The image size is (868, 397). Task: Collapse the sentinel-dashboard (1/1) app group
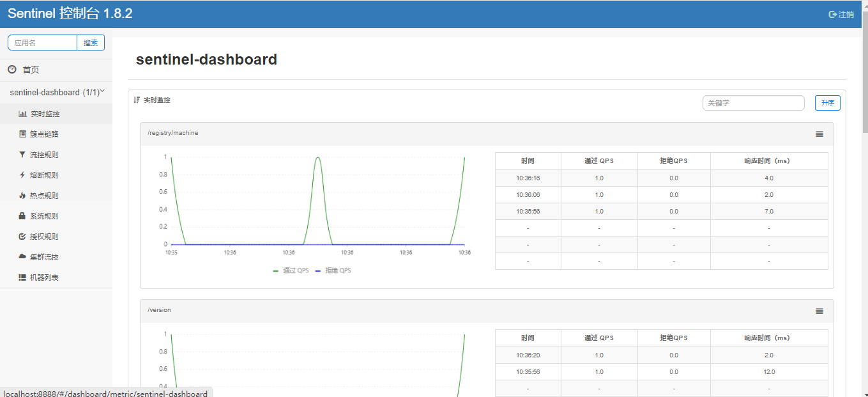coord(56,92)
